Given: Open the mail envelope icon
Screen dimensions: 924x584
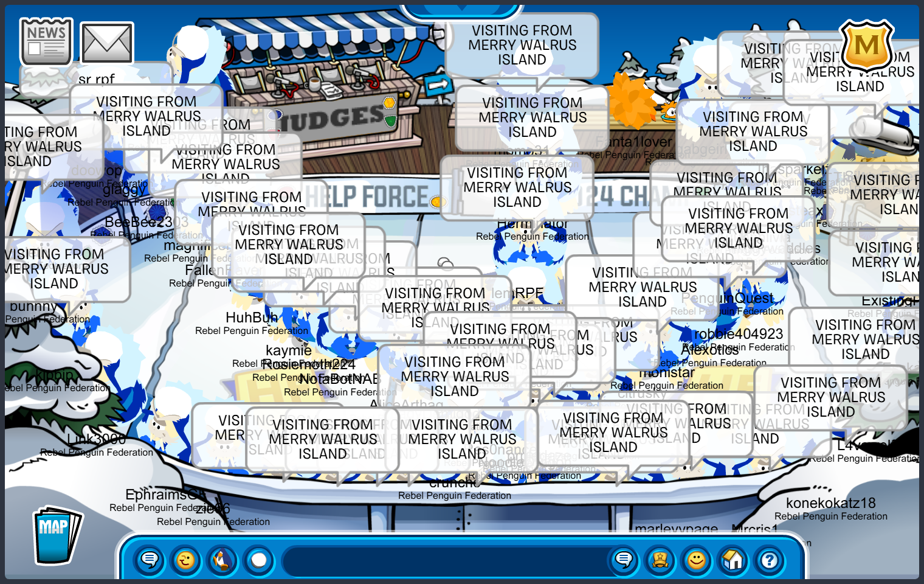Looking at the screenshot, I should (107, 43).
